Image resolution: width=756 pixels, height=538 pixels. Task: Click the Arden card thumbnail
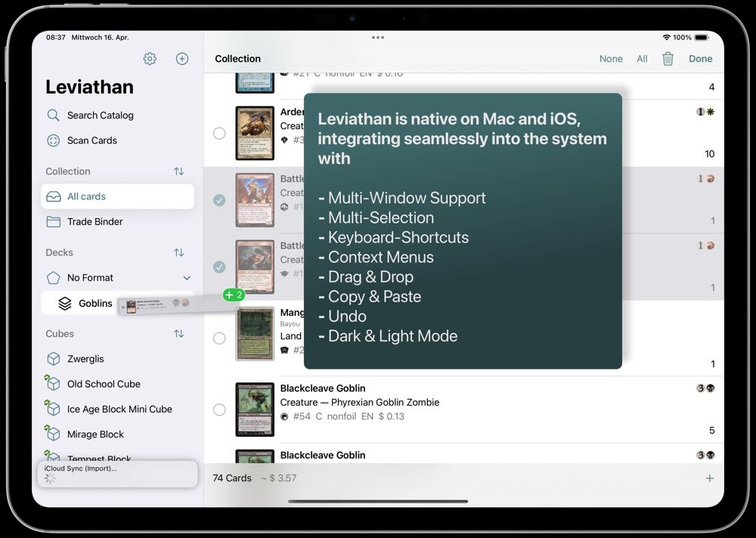(255, 133)
